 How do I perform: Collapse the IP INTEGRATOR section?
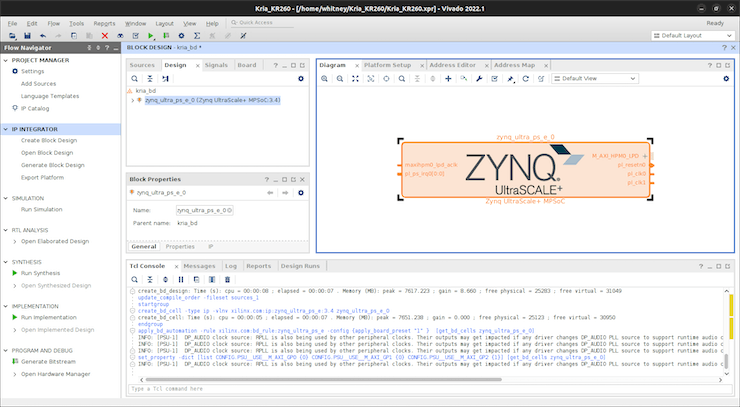point(6,129)
